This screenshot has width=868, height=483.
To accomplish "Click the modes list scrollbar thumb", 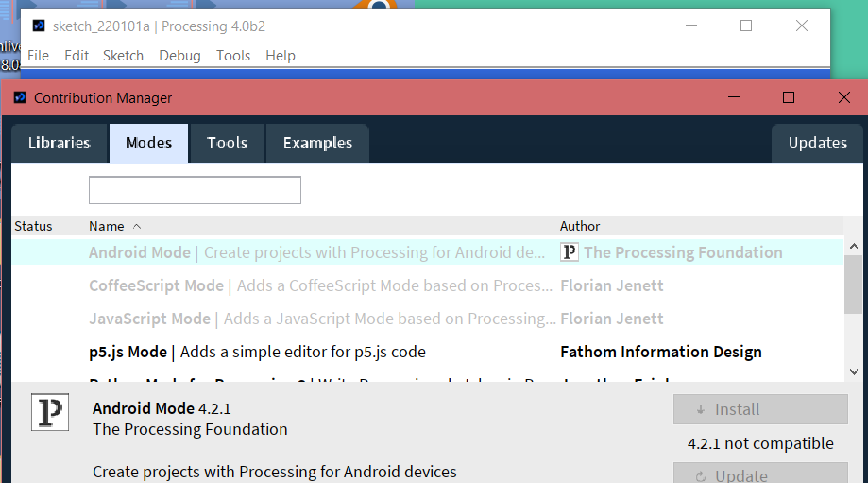I will click(x=854, y=285).
